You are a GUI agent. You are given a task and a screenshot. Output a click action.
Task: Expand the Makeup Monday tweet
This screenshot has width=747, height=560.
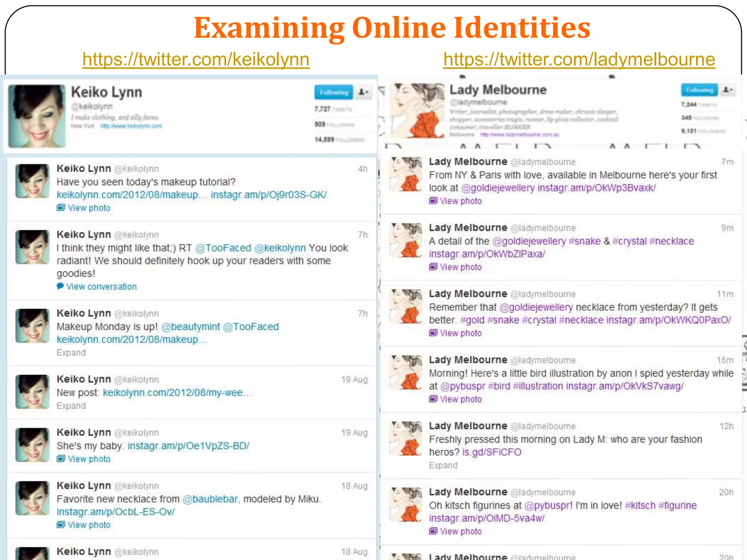[x=71, y=353]
